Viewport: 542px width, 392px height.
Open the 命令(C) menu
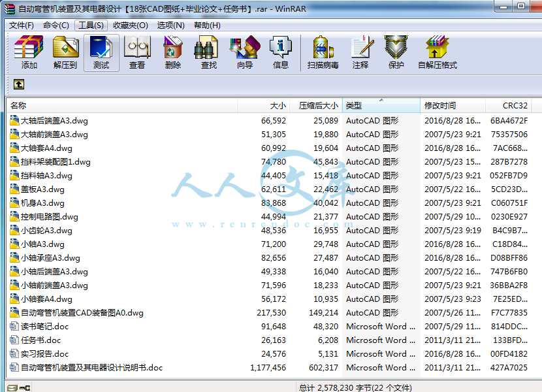pos(56,25)
